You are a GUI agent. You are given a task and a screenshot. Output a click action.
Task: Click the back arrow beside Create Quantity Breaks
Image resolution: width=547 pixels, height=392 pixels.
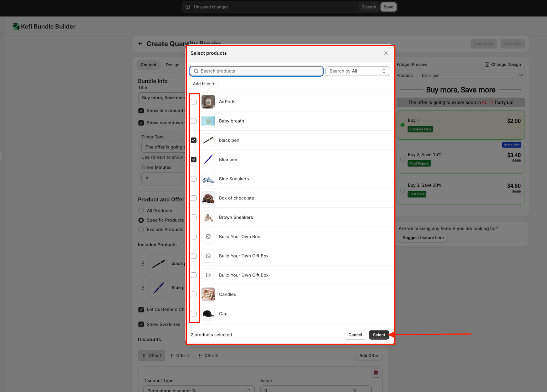140,44
